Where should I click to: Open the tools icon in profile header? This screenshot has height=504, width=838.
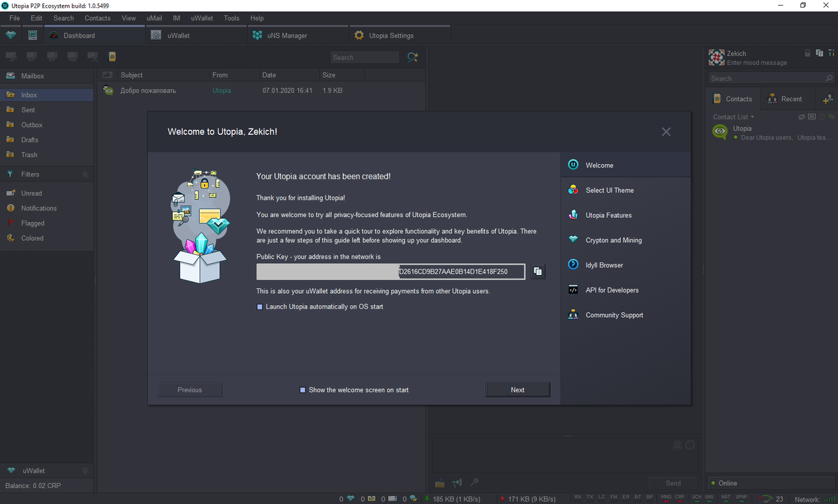pos(830,52)
